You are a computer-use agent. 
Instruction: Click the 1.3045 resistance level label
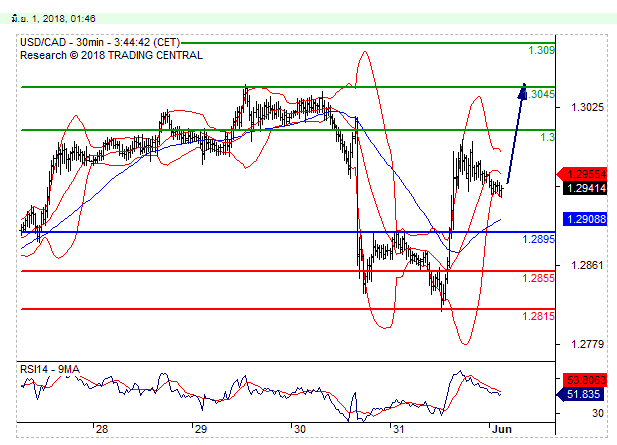(x=540, y=94)
